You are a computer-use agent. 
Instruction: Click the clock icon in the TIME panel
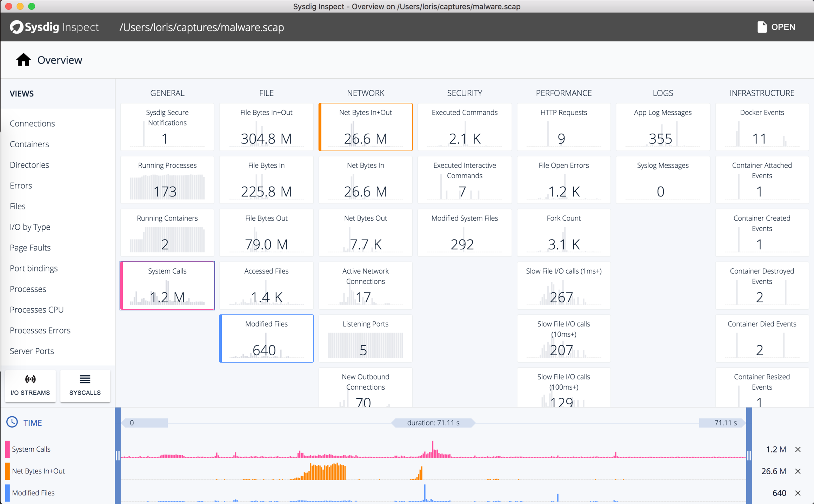tap(13, 422)
